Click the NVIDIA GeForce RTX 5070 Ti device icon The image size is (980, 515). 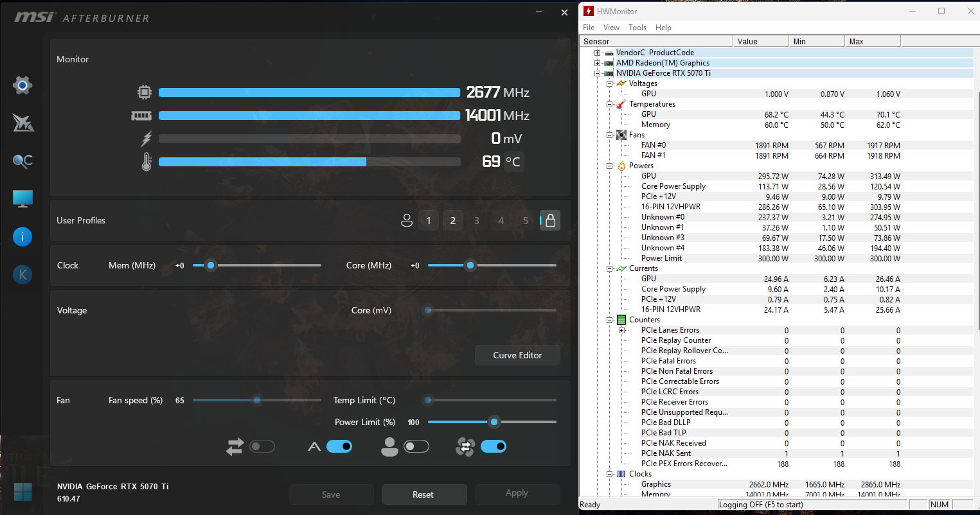coord(609,73)
